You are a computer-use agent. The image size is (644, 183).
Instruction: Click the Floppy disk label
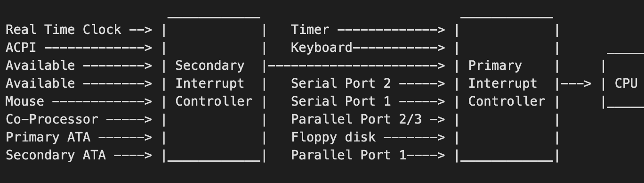pos(333,137)
